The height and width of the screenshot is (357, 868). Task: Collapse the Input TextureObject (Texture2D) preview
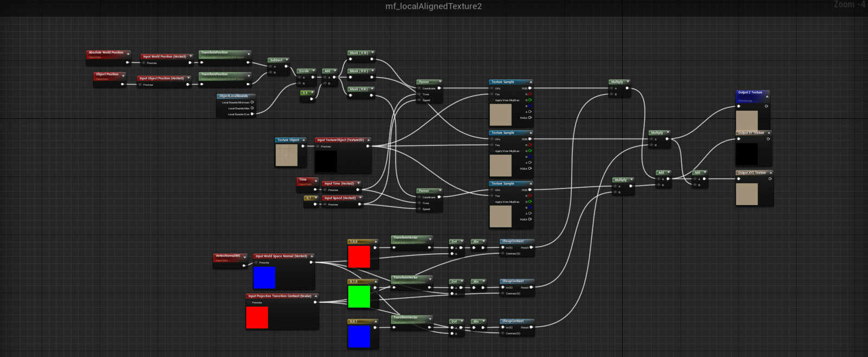pos(369,140)
